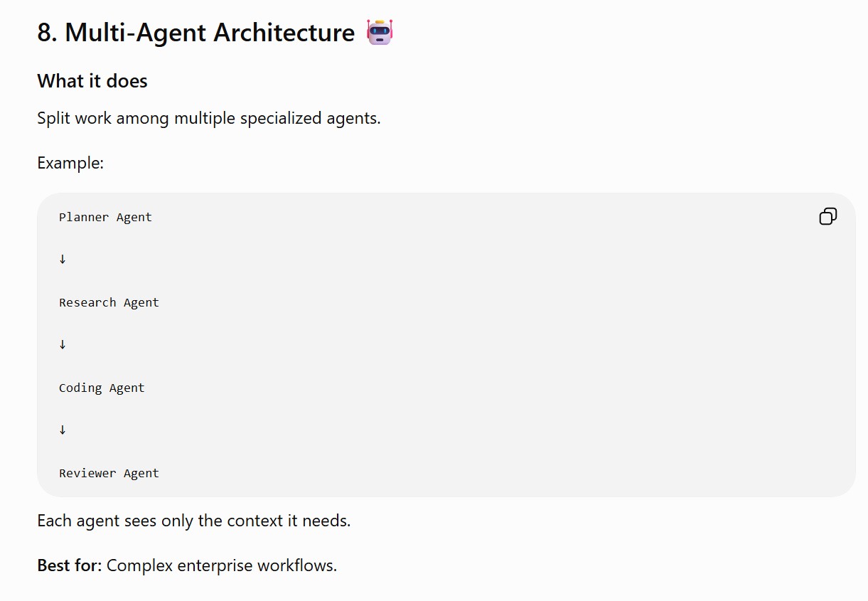Viewport: 868px width, 601px height.
Task: Click the arrow below Planner Agent
Action: 63,259
